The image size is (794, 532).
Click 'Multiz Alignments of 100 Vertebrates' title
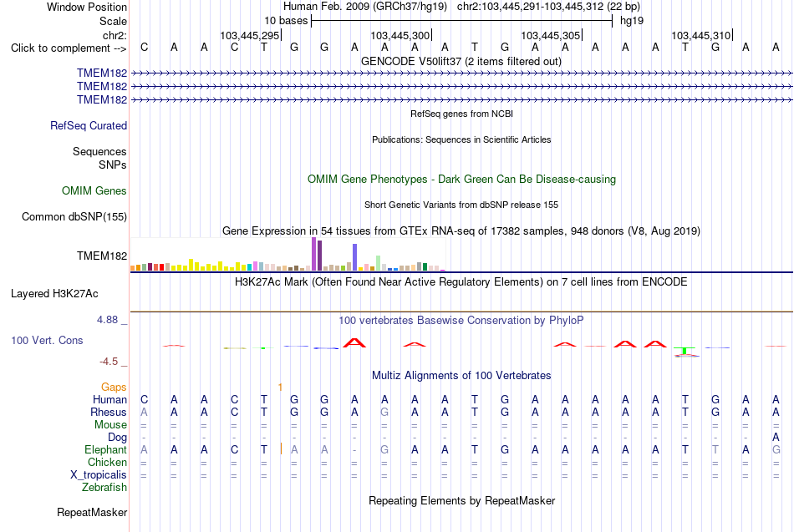pyautogui.click(x=461, y=376)
